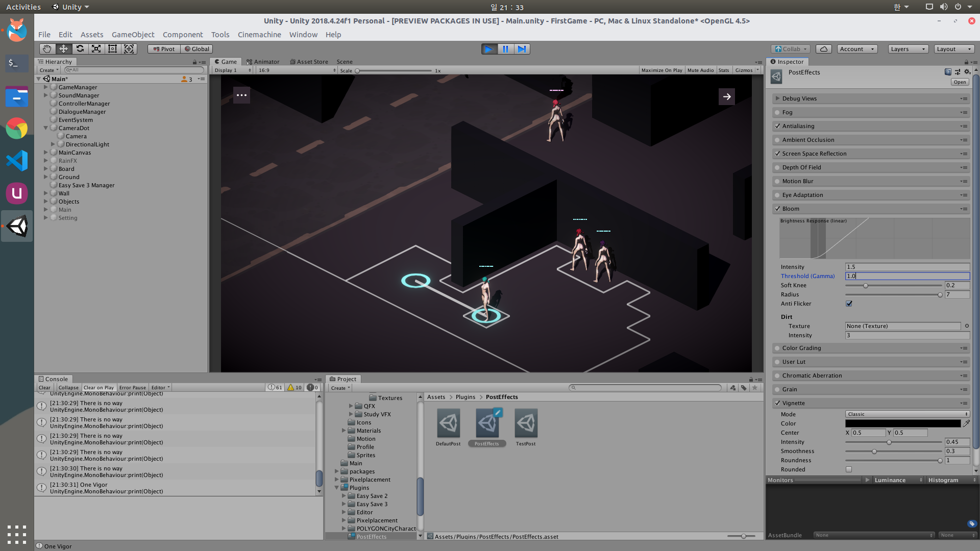Select the Rect Transform tool

[112, 49]
